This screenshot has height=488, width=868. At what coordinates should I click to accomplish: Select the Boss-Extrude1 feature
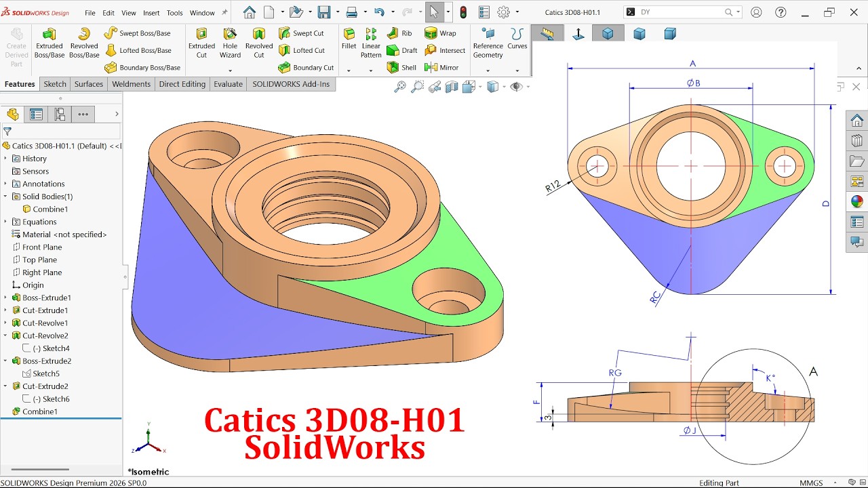coord(41,298)
